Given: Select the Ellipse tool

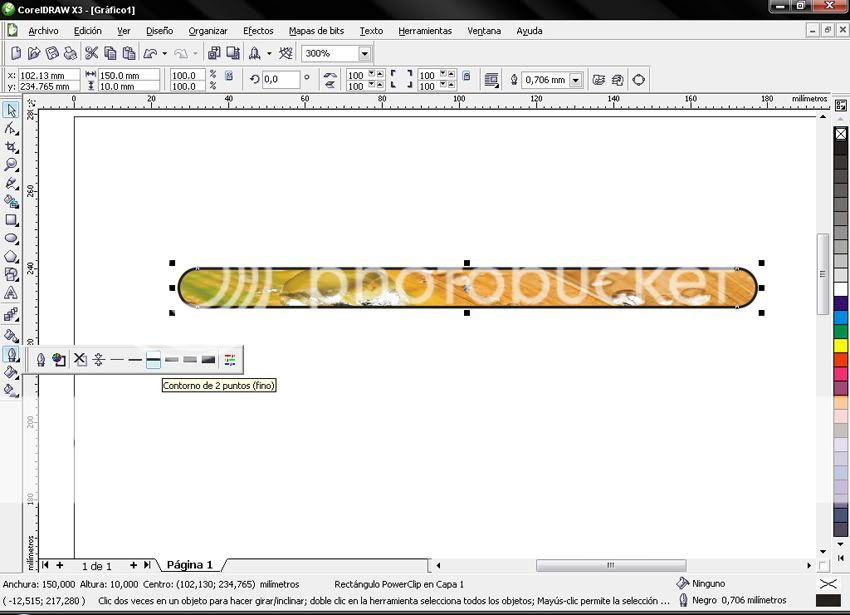Looking at the screenshot, I should tap(11, 238).
